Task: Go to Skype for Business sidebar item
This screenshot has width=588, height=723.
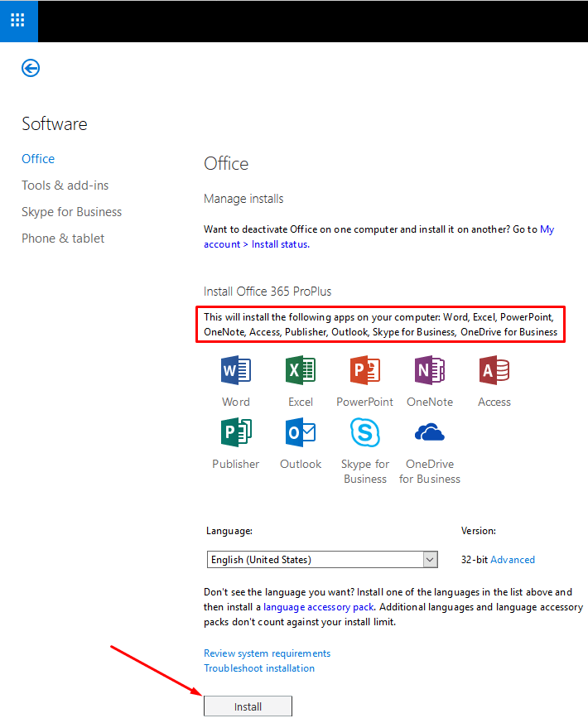Action: pyautogui.click(x=72, y=212)
